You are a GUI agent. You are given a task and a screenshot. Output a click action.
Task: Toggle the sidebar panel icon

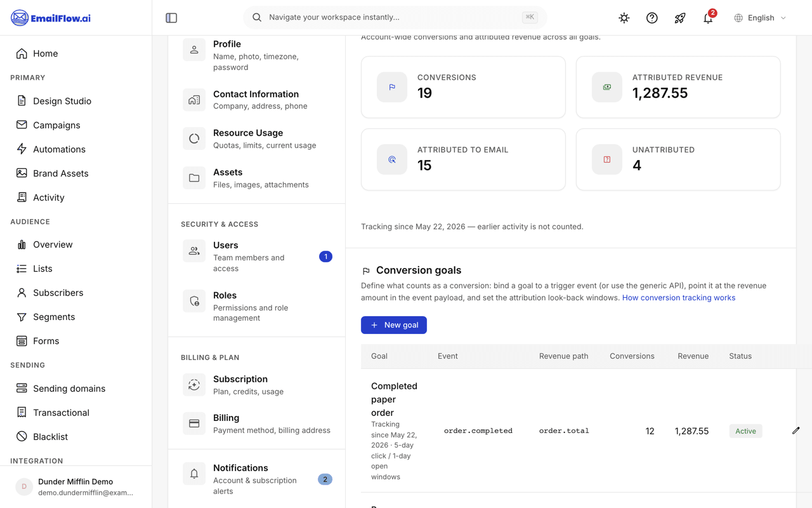(x=171, y=18)
